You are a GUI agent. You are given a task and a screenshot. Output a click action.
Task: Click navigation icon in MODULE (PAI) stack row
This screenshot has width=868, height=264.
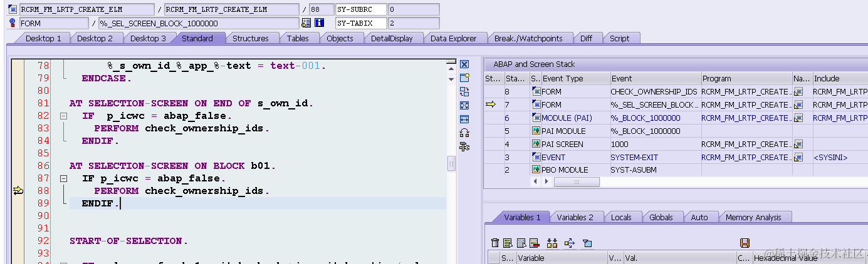point(798,118)
